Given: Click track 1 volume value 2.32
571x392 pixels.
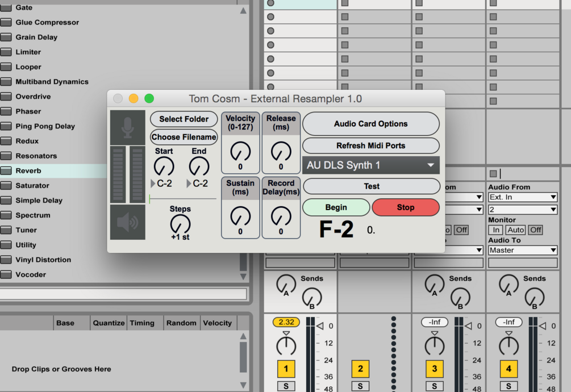Looking at the screenshot, I should coord(286,322).
